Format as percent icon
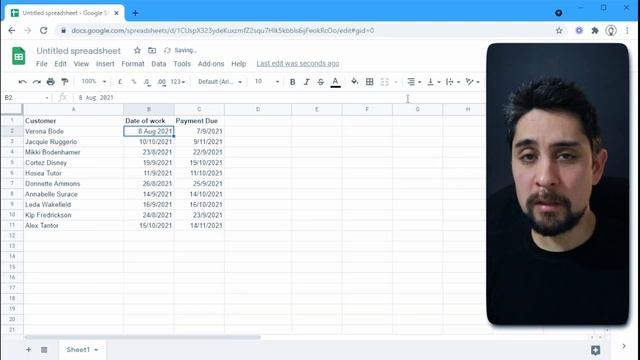 (133, 82)
